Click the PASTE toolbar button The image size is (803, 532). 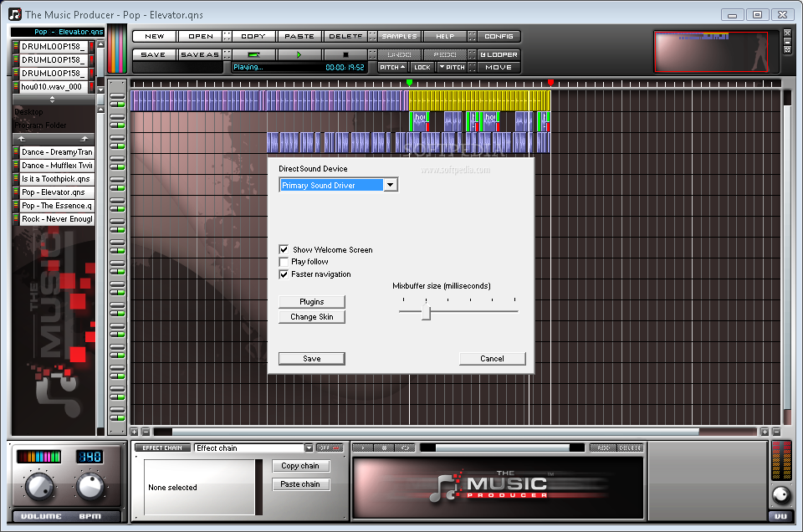pyautogui.click(x=299, y=36)
